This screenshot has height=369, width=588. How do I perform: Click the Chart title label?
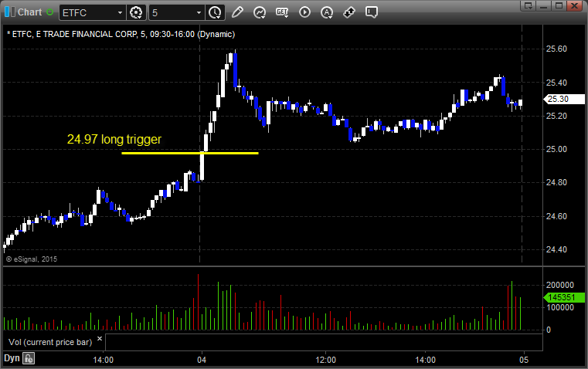tap(30, 12)
